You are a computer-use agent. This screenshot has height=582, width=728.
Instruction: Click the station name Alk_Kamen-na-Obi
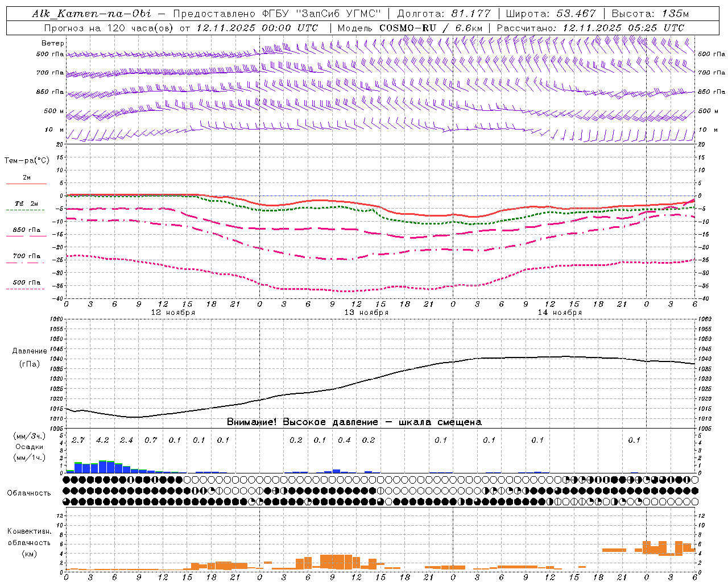(x=92, y=14)
